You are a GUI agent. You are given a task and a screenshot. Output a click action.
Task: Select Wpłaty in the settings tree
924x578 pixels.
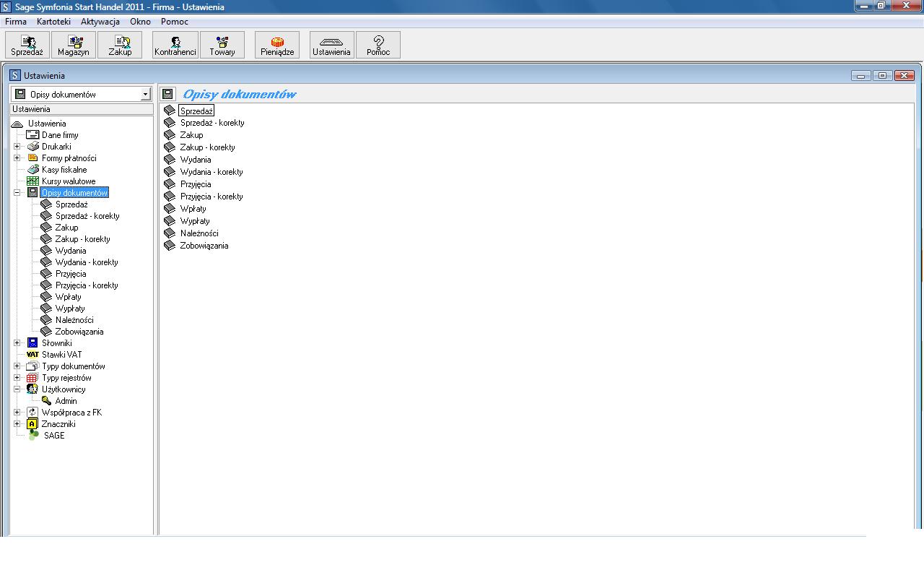(x=68, y=297)
